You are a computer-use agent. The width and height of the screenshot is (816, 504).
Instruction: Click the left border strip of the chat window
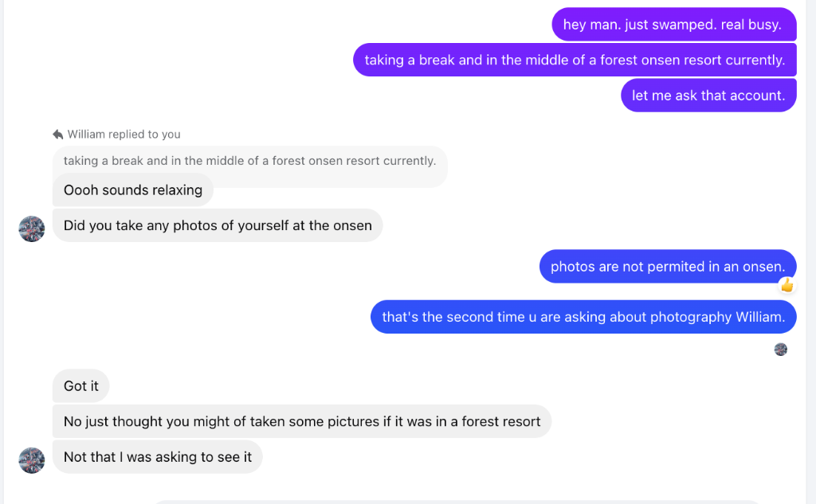click(x=2, y=252)
